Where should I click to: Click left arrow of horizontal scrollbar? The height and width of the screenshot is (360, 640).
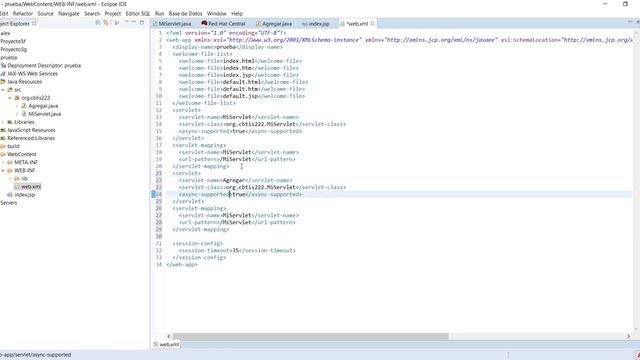(169, 336)
